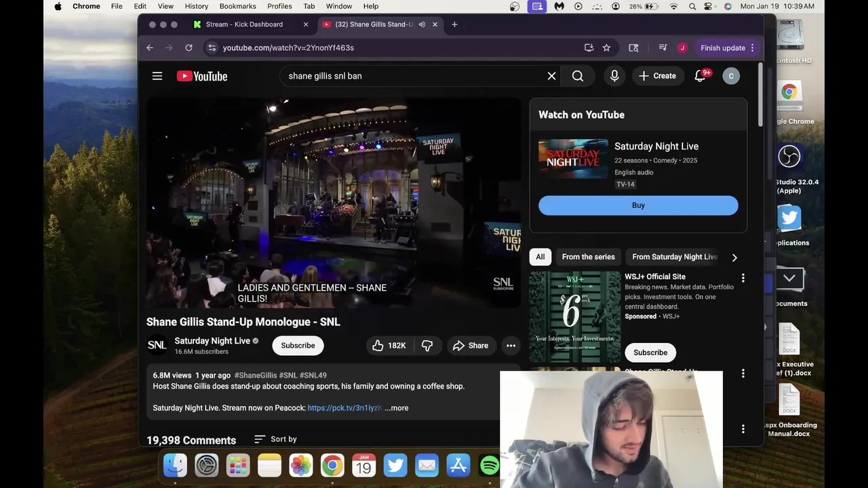Show more filter chips with the right arrow
The width and height of the screenshot is (868, 488).
734,258
